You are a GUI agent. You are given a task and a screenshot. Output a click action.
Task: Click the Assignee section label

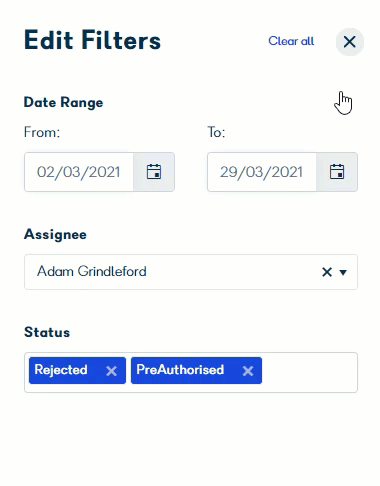click(x=55, y=234)
